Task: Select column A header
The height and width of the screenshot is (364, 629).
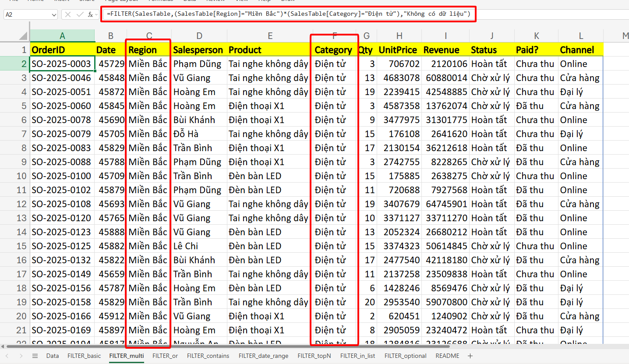Action: tap(62, 36)
